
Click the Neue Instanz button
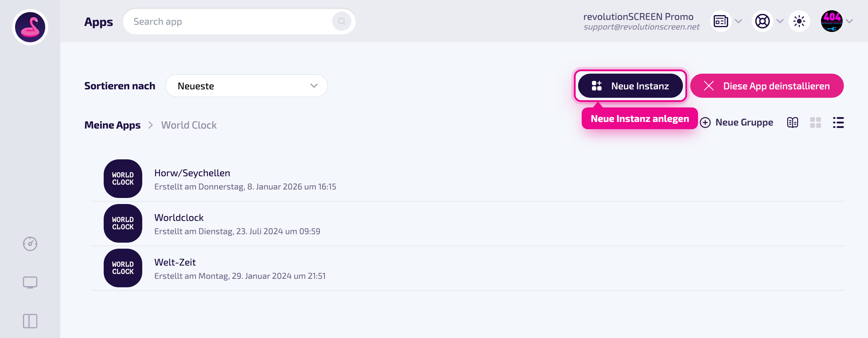pyautogui.click(x=630, y=86)
